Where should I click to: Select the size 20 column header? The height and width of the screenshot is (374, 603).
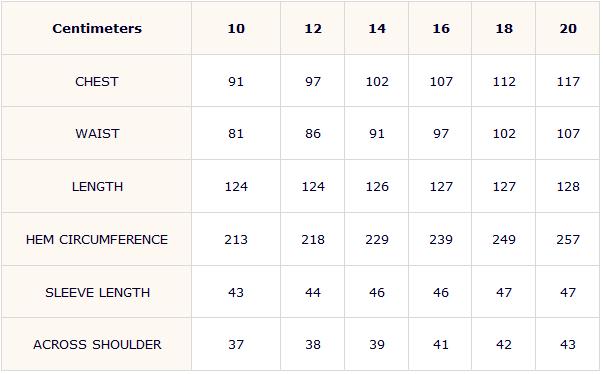[x=568, y=28]
